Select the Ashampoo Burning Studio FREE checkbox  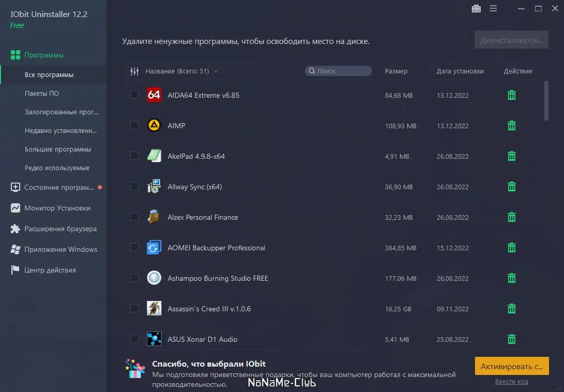tap(135, 278)
